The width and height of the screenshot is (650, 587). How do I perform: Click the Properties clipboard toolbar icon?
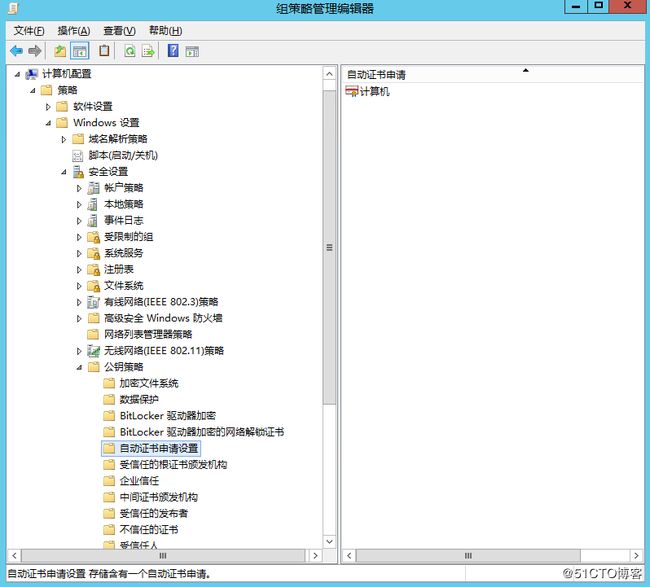coord(104,51)
